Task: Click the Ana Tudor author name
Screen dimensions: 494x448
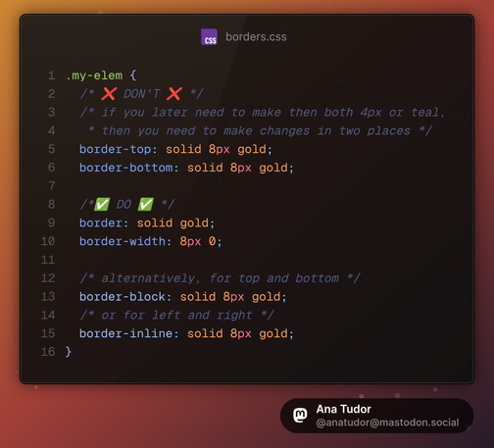Action: [x=344, y=409]
